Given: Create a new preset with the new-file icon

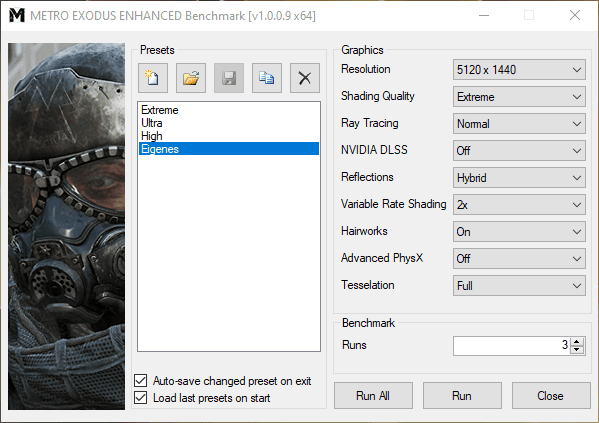Looking at the screenshot, I should coord(153,78).
